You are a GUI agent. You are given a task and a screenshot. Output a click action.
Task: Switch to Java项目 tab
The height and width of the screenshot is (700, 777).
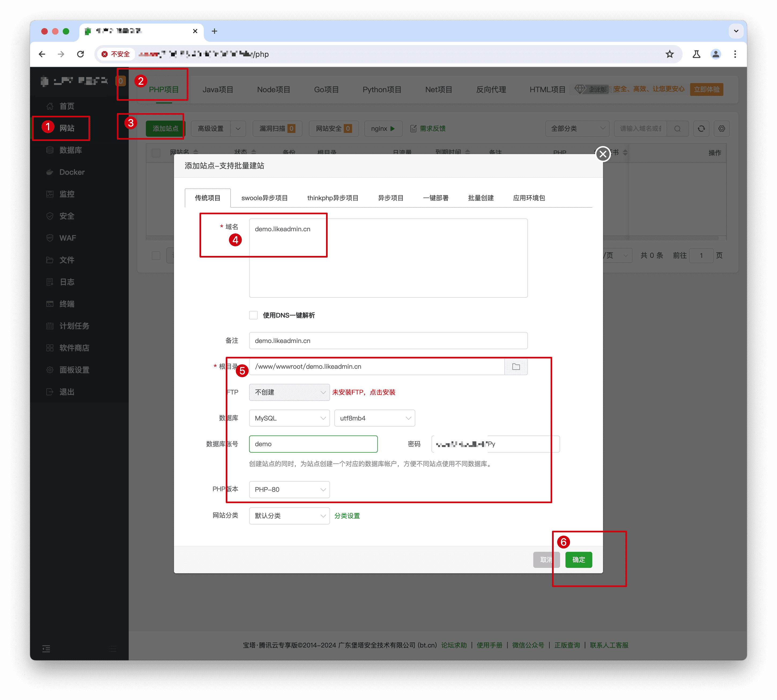(x=218, y=90)
